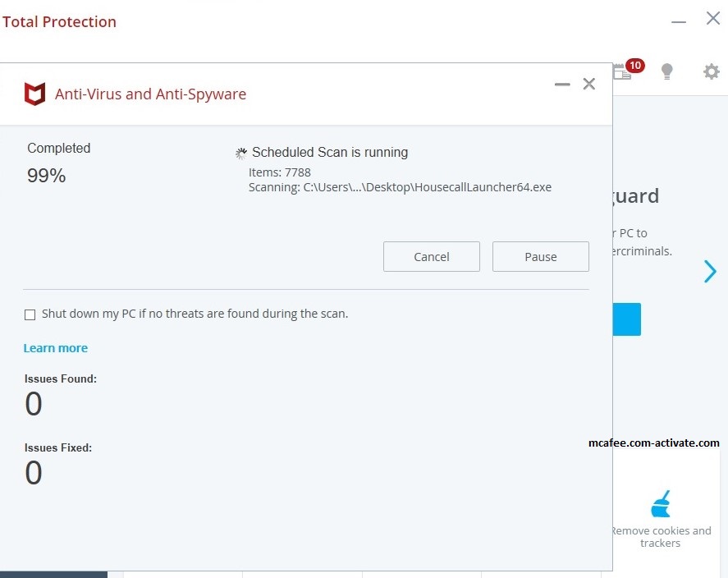This screenshot has width=728, height=578.
Task: Cancel the scheduled scan
Action: (x=432, y=256)
